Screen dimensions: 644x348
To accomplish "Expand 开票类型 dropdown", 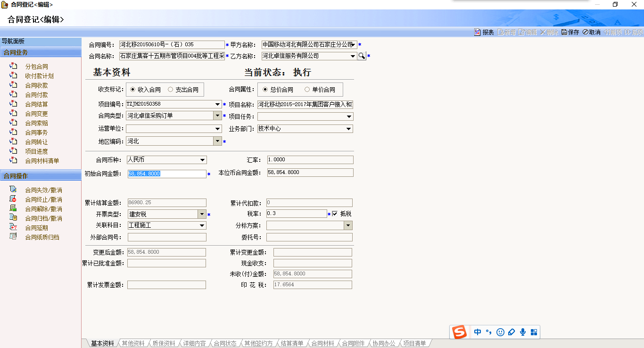I will [202, 214].
